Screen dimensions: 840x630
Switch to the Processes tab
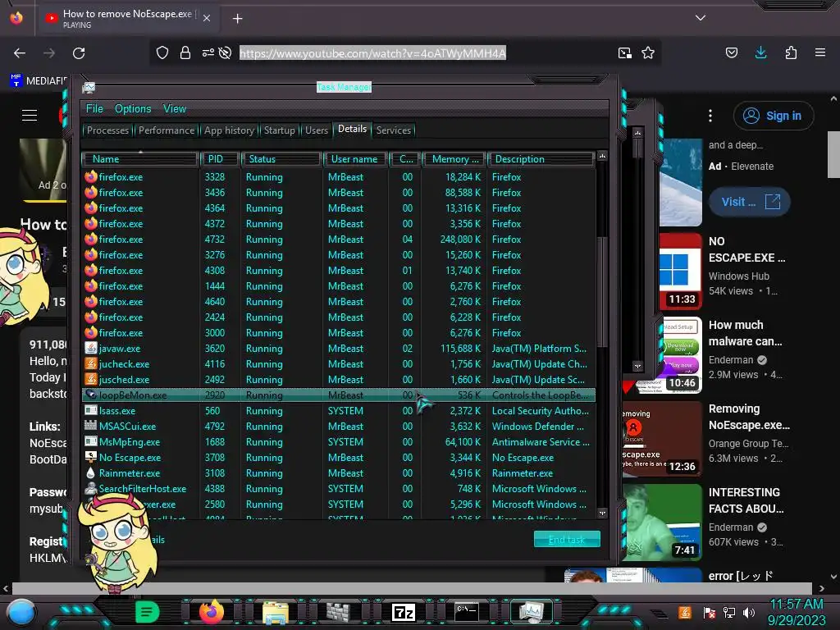pyautogui.click(x=107, y=130)
